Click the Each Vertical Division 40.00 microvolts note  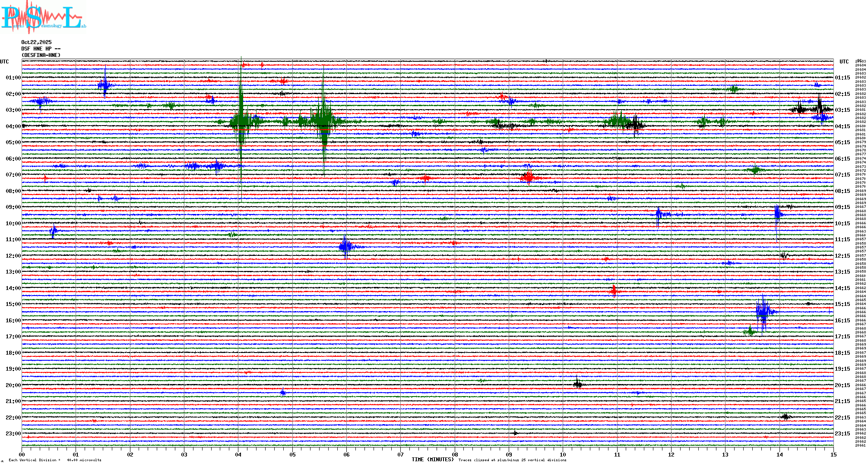click(55, 460)
